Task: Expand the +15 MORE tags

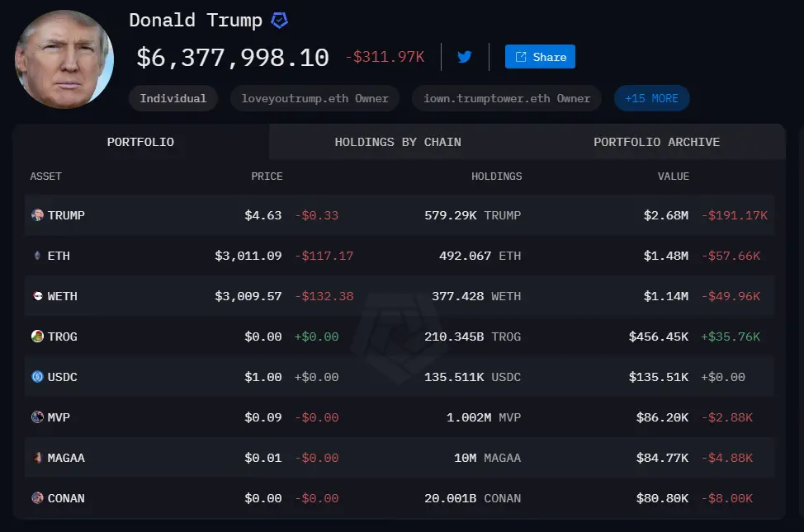Action: (x=651, y=98)
